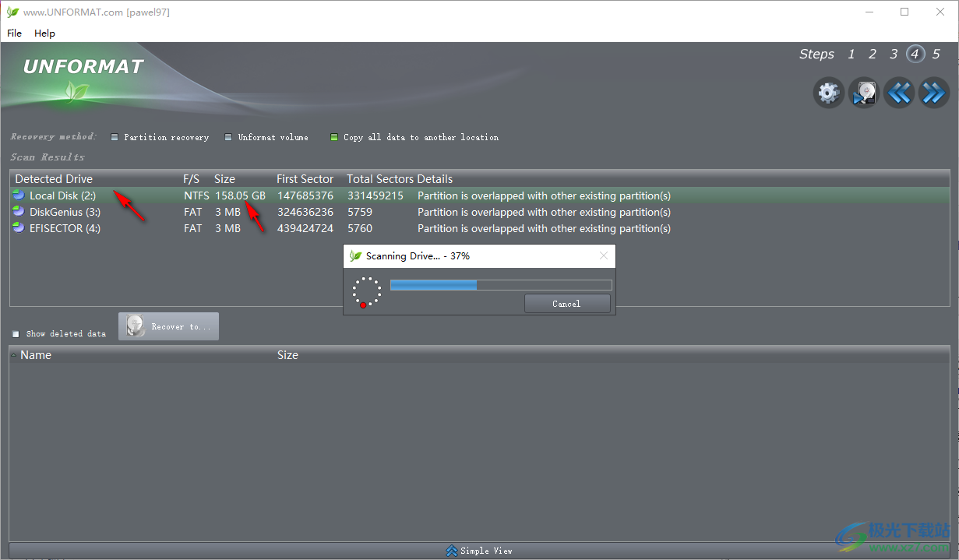This screenshot has height=560, width=959.
Task: Click the 158.05 GB size value
Action: coord(240,195)
